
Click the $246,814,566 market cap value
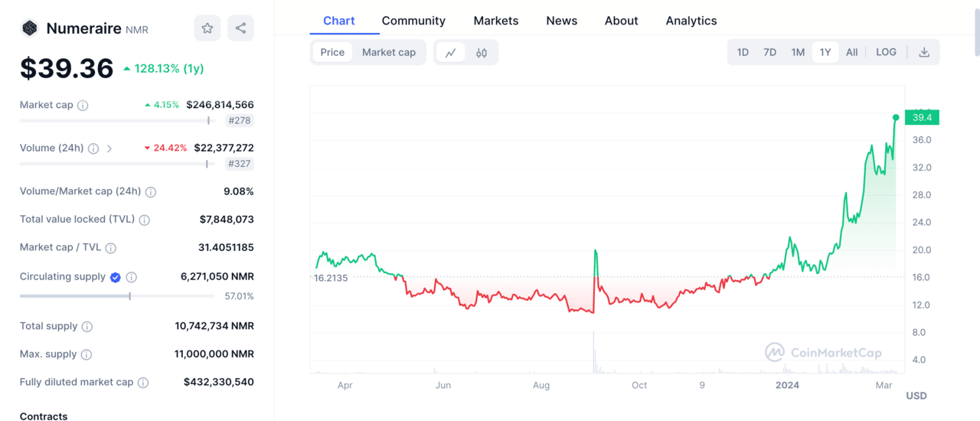(x=220, y=105)
